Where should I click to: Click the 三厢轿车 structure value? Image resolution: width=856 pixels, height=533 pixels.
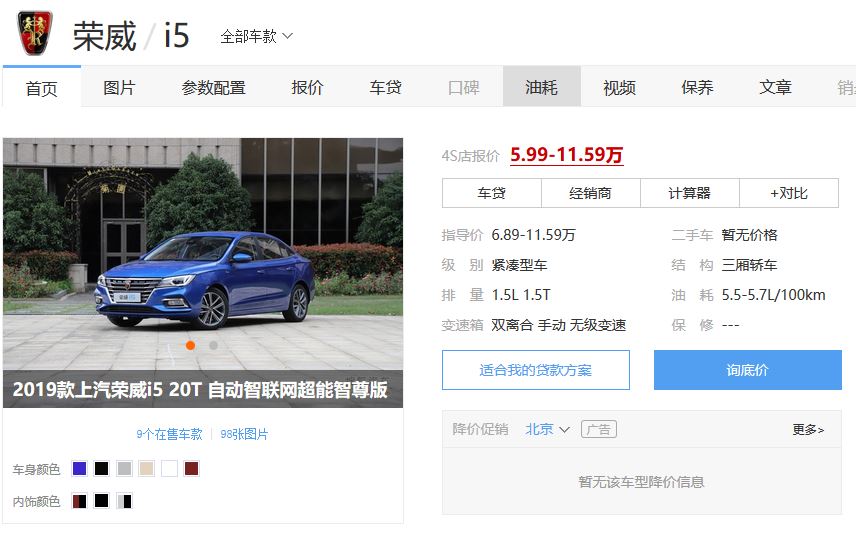coord(750,265)
